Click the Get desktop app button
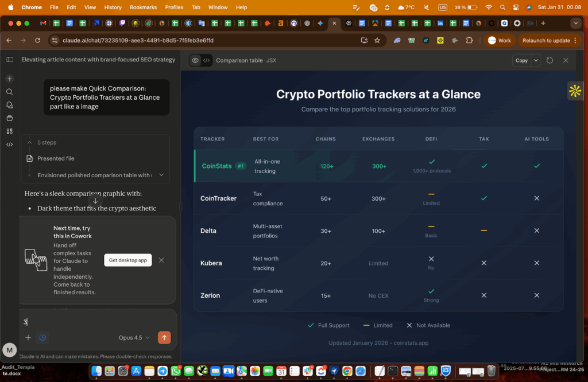Screen dimensions: 588x382 (x=128, y=260)
